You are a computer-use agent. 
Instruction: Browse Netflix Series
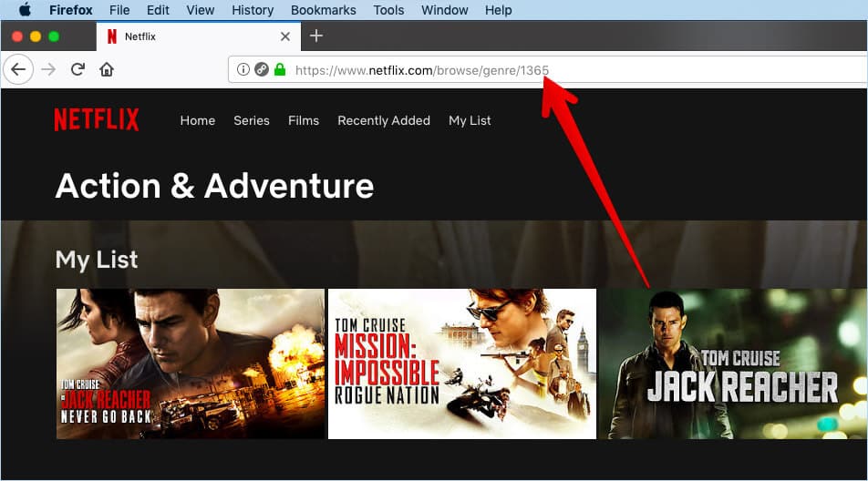pyautogui.click(x=252, y=120)
